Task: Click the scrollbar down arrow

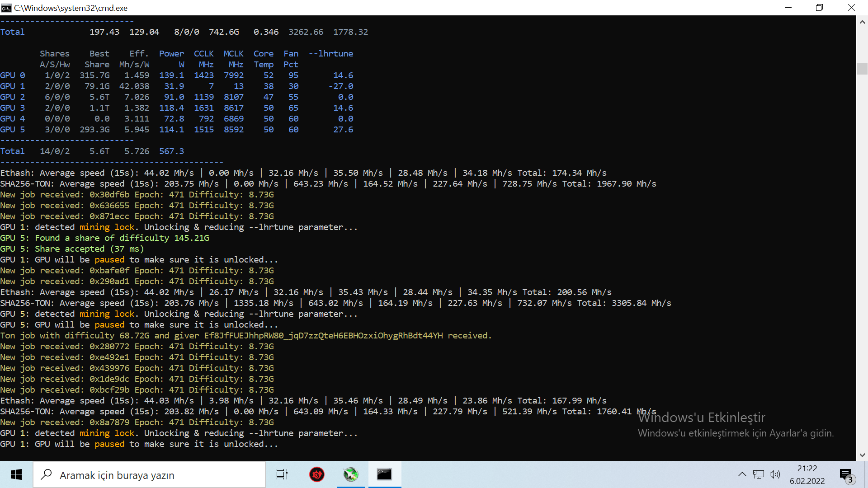Action: (862, 455)
